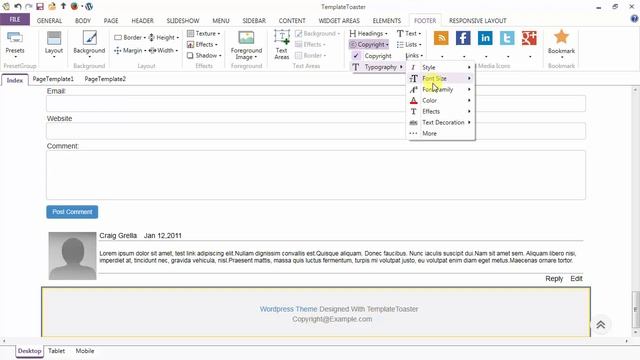Click the Website input field
Viewport: 640px width, 360px height.
pos(316,131)
